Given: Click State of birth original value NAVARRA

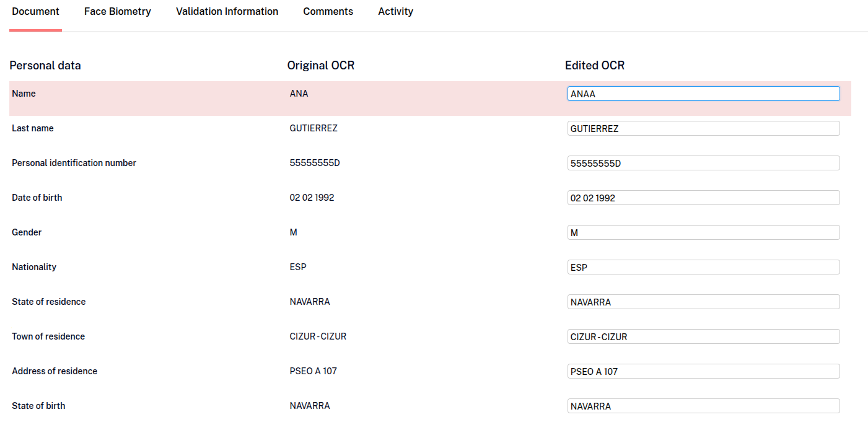Looking at the screenshot, I should click(310, 406).
